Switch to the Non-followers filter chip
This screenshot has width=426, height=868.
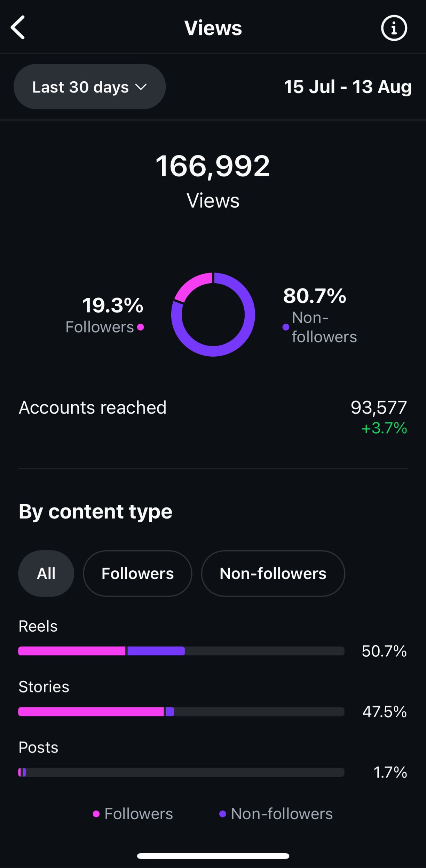pyautogui.click(x=273, y=573)
